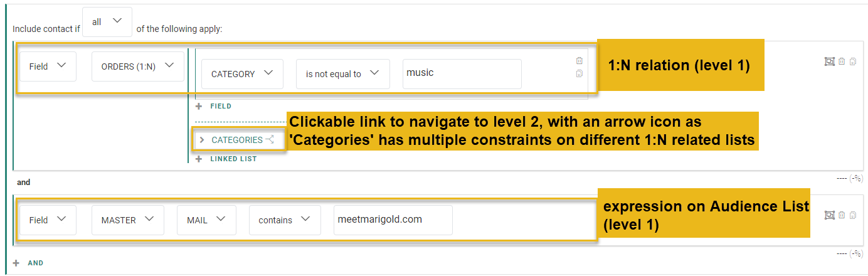
Task: Copy the MASTER MAIL rule
Action: pyautogui.click(x=853, y=215)
